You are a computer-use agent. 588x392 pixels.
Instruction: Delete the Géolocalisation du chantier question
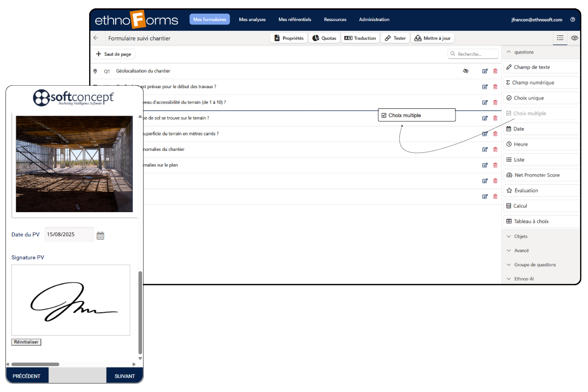(495, 71)
